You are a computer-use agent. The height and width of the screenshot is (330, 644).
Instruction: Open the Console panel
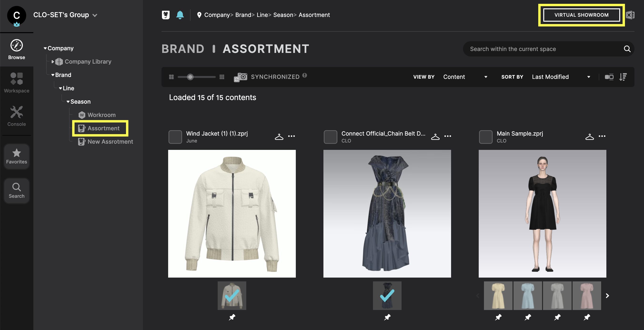16,116
